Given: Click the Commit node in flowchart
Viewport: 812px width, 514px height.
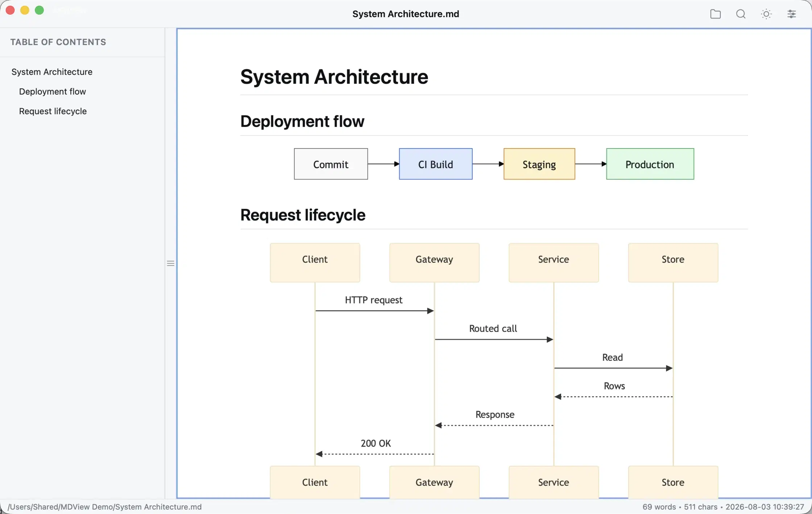Looking at the screenshot, I should pos(331,164).
